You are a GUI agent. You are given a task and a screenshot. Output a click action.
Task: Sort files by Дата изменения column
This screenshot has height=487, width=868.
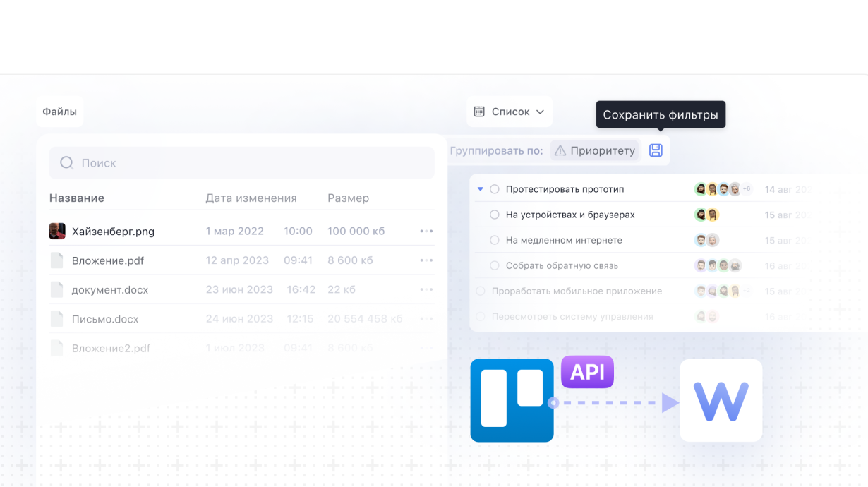click(251, 198)
